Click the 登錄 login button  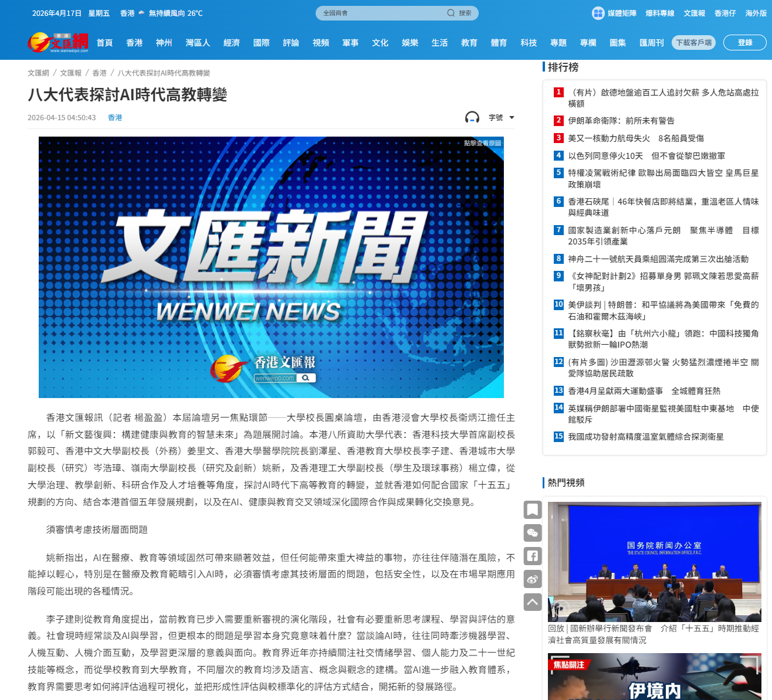pyautogui.click(x=745, y=42)
